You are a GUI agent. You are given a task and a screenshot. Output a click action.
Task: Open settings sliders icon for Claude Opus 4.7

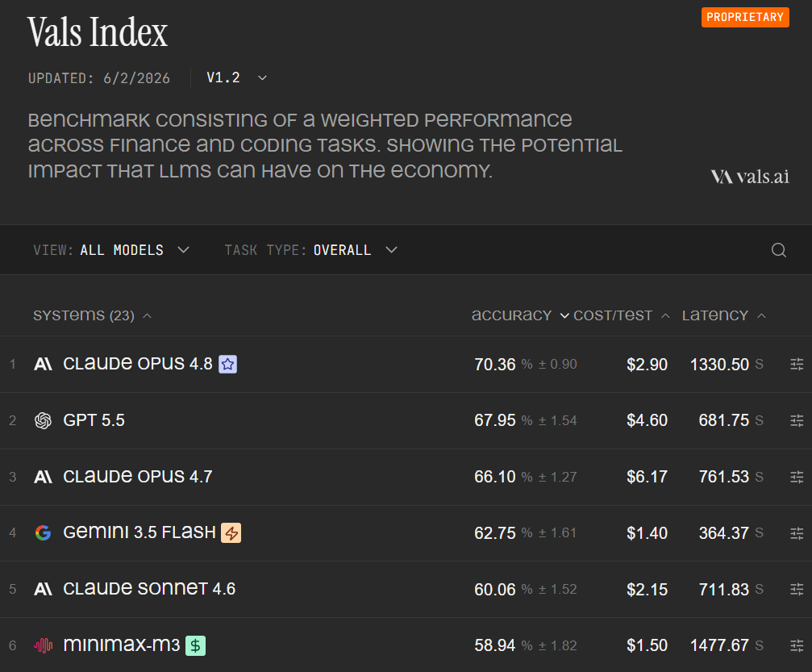point(797,477)
